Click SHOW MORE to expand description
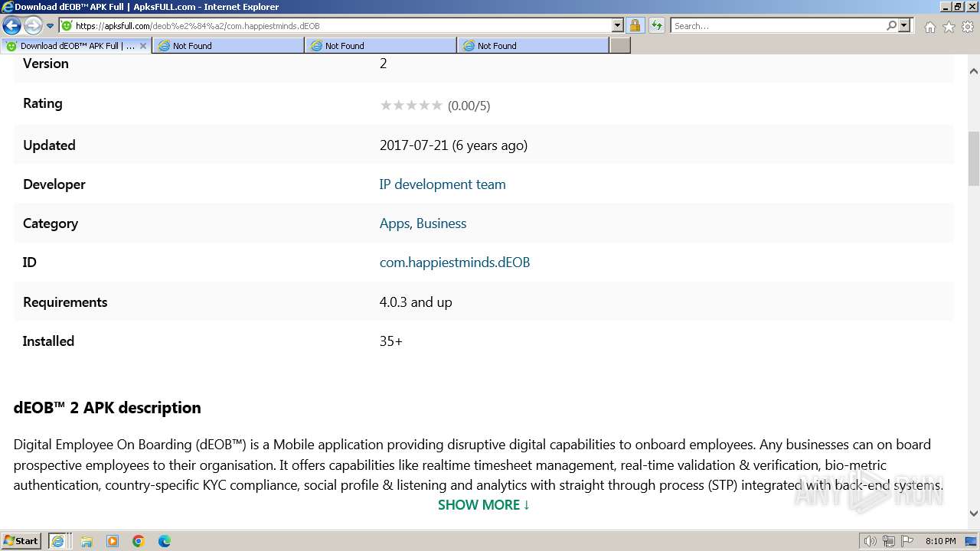 [x=484, y=505]
